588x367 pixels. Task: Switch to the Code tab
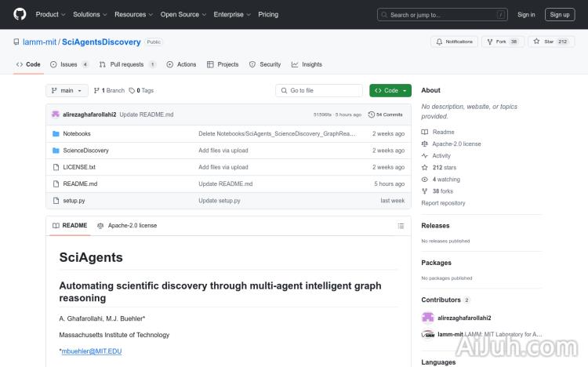(28, 64)
